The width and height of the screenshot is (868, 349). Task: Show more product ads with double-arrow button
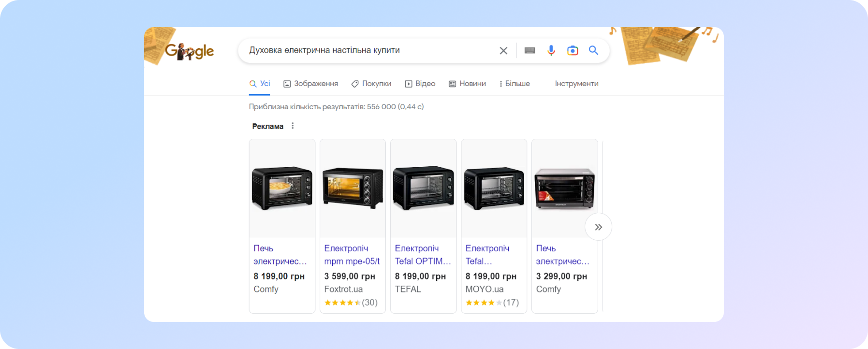tap(598, 227)
